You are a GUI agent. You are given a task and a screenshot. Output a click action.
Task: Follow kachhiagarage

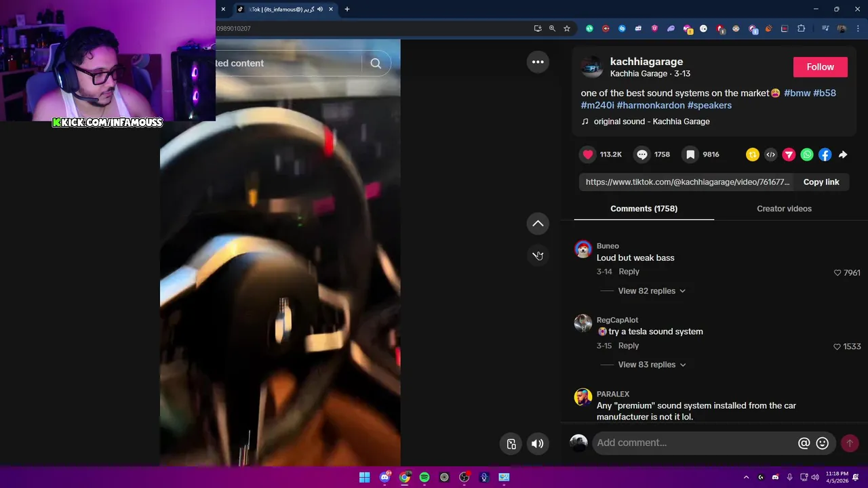[x=820, y=67]
